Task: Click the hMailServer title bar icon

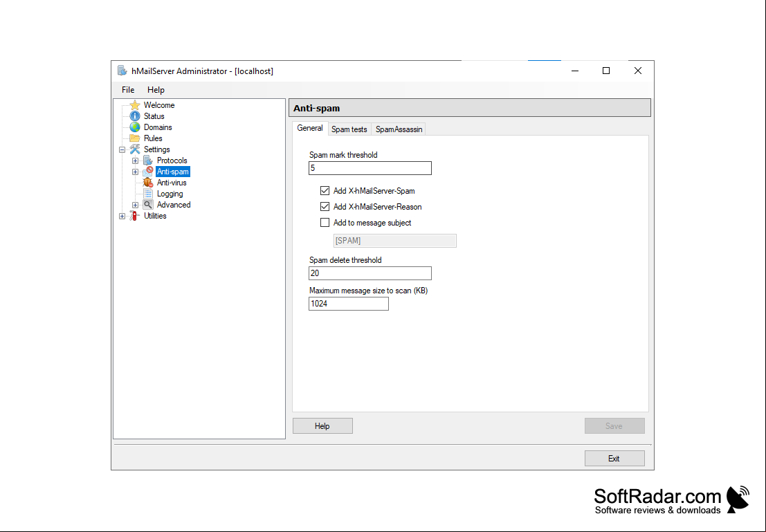Action: [x=122, y=71]
